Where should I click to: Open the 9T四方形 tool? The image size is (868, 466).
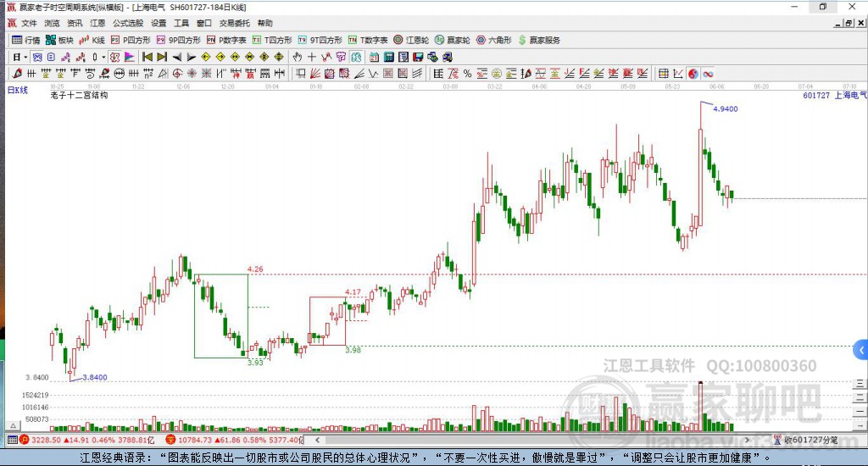coord(320,40)
